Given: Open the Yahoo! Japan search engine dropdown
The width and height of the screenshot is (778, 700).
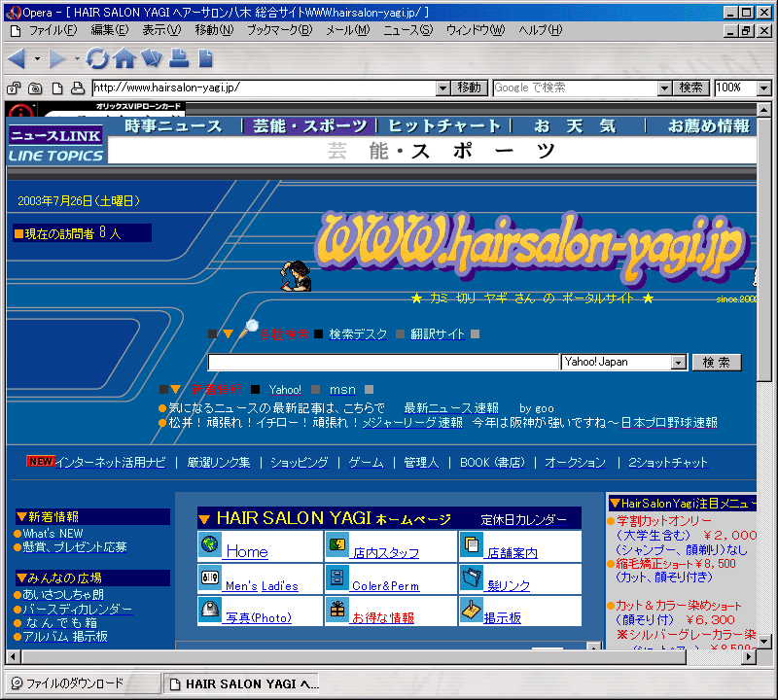Looking at the screenshot, I should tap(678, 363).
